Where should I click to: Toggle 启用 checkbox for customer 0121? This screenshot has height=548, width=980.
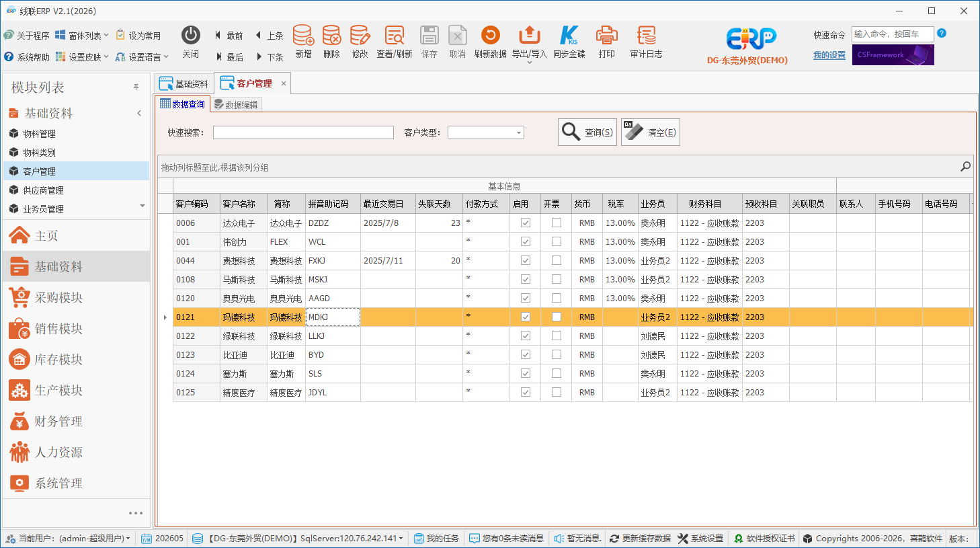coord(526,317)
